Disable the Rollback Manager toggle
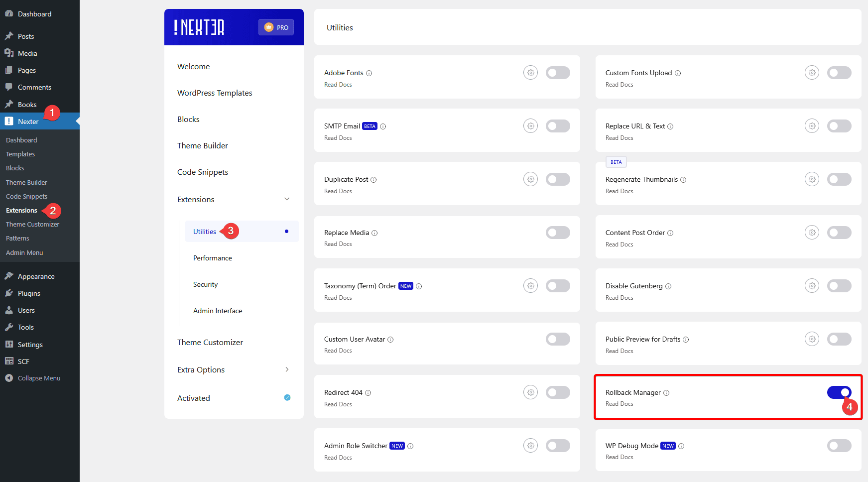Image resolution: width=868 pixels, height=482 pixels. click(x=839, y=392)
